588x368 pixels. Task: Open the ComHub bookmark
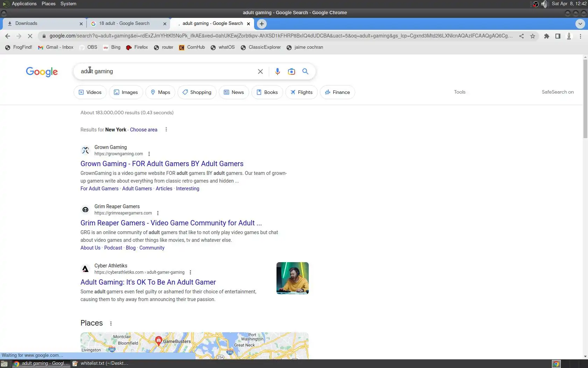[192, 47]
